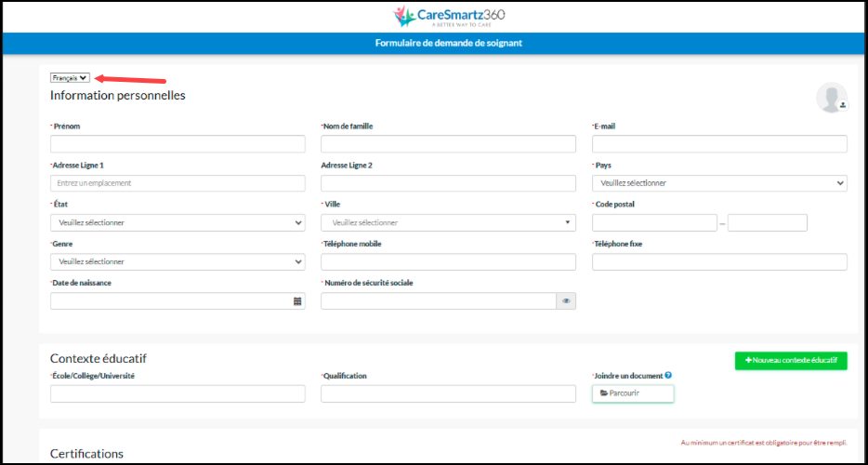Click the Adresse Ligne 1 field
The image size is (868, 465).
click(x=178, y=183)
